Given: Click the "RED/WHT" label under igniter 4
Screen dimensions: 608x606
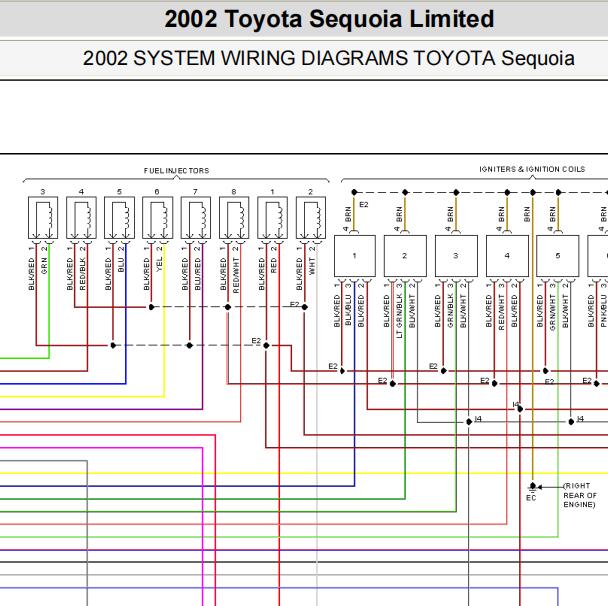Looking at the screenshot, I should (x=502, y=312).
